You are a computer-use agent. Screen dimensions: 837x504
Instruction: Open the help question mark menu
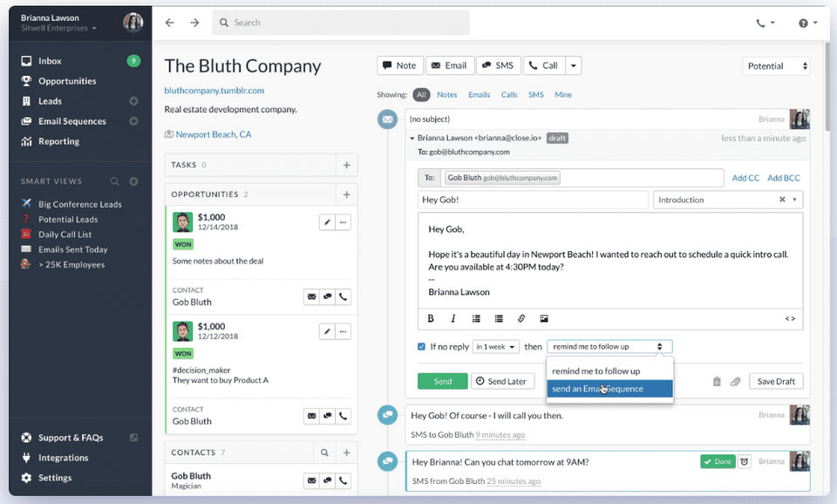pyautogui.click(x=807, y=23)
